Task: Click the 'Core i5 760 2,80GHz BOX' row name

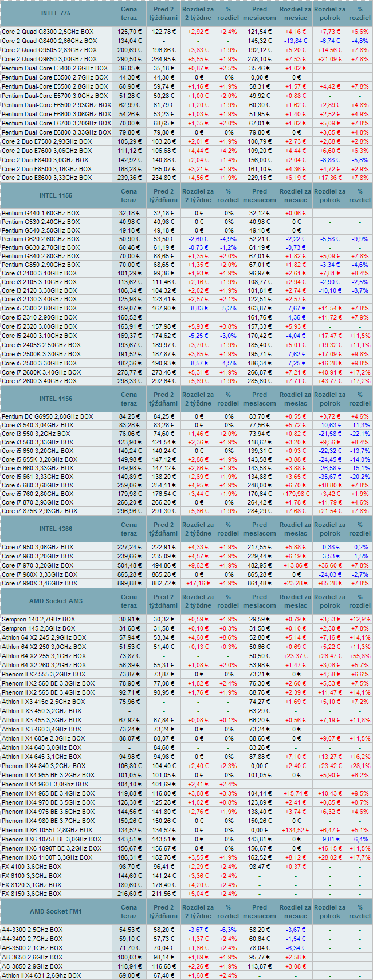Action: [38, 494]
